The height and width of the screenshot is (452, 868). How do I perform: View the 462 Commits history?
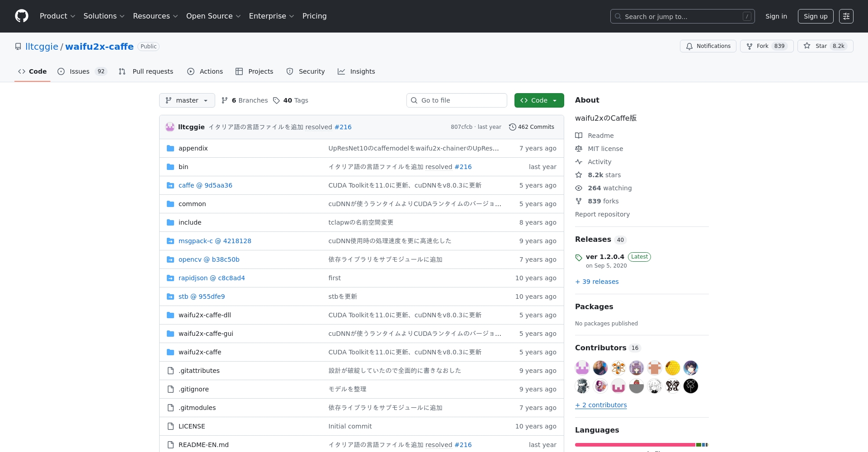pos(532,127)
